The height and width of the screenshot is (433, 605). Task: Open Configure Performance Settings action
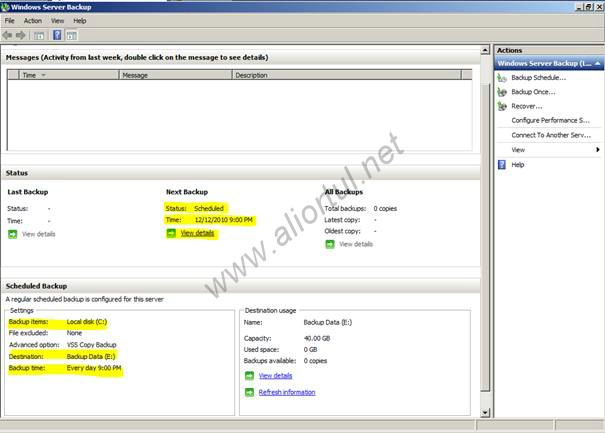coord(551,120)
